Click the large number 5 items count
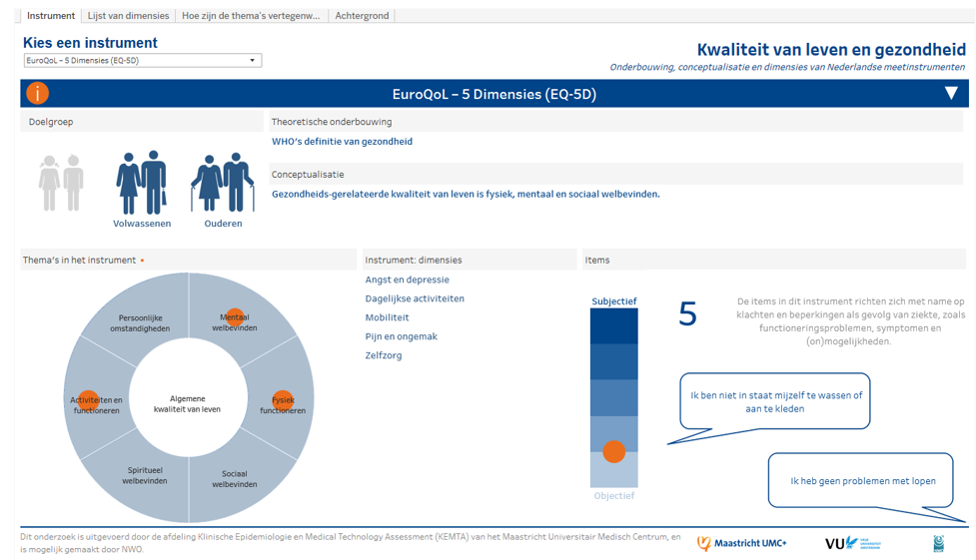Screen dimensions: 976x560 (x=687, y=313)
